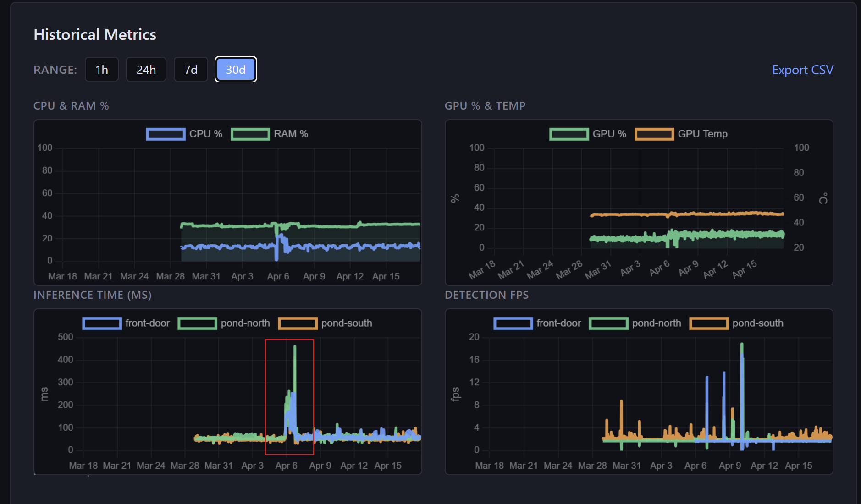Image resolution: width=861 pixels, height=504 pixels.
Task: Click the tallest blue spike in Detection FPS
Action: pyautogui.click(x=742, y=362)
